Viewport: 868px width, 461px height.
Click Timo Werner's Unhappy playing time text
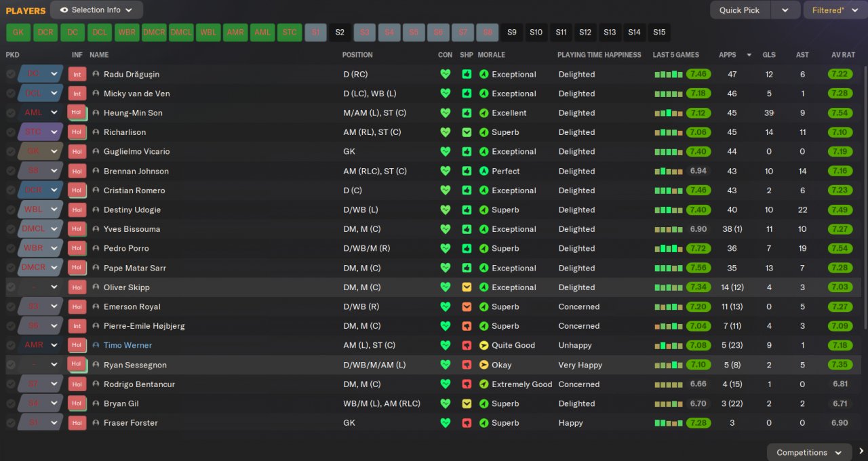pyautogui.click(x=576, y=345)
